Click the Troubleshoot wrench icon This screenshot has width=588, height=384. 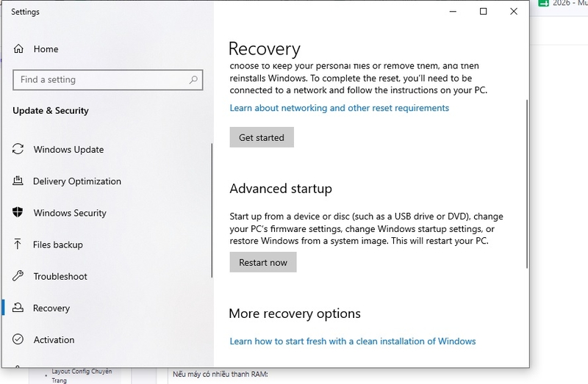(x=18, y=276)
